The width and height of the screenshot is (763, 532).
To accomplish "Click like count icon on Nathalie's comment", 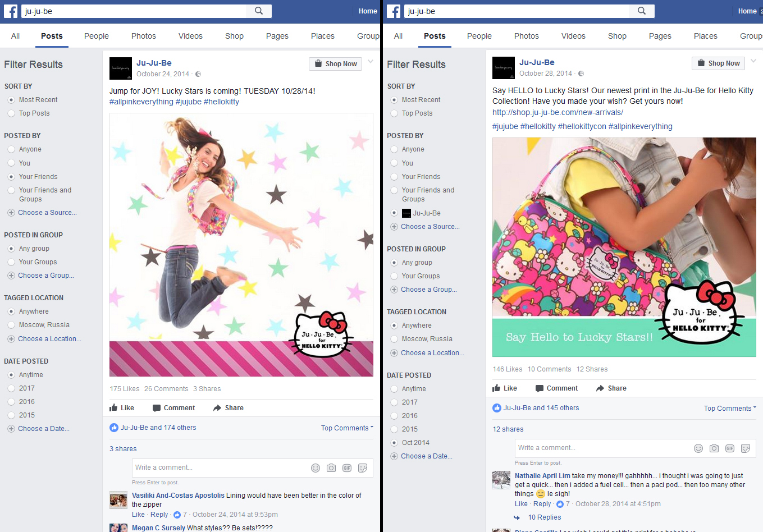I will 560,504.
